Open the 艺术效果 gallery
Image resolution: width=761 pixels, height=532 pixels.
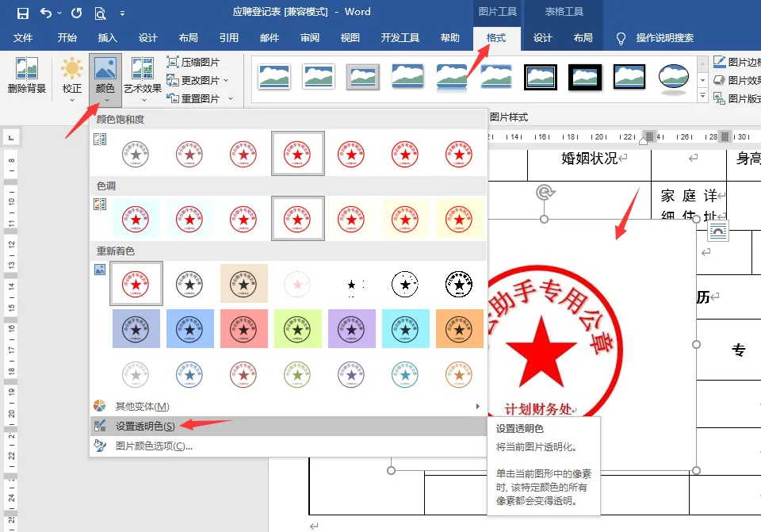(x=143, y=79)
